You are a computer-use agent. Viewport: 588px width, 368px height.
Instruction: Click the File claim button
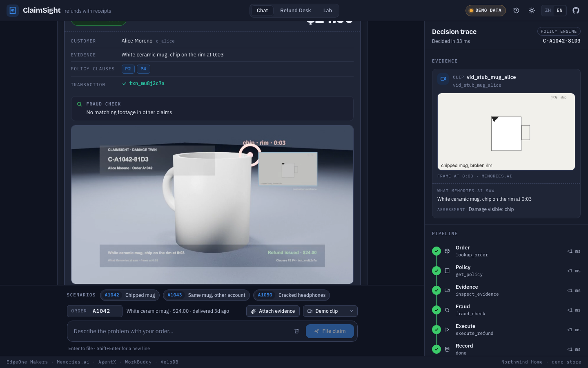(330, 331)
